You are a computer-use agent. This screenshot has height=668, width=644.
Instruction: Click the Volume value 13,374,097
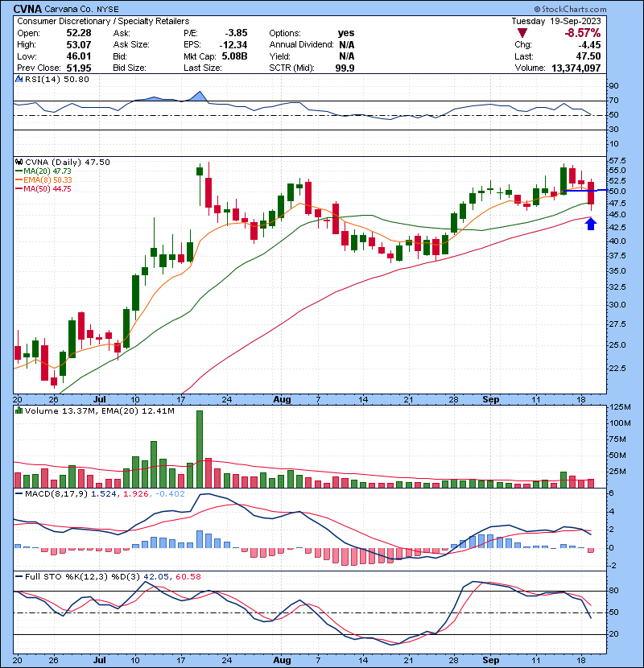576,68
